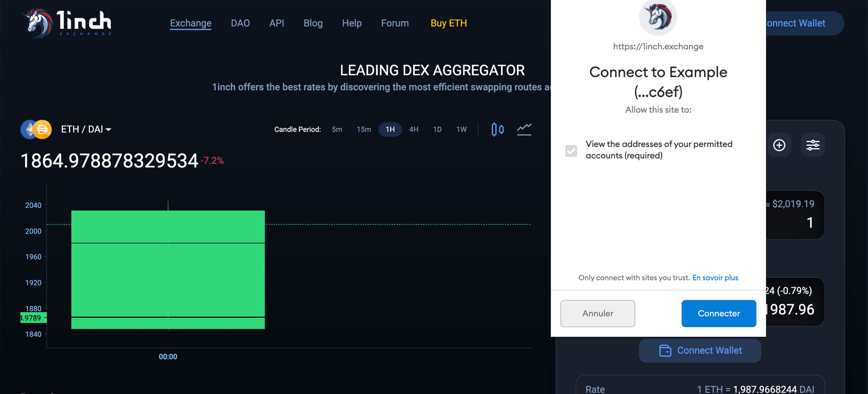Screen dimensions: 868x394
Task: Click the 987.96 output amount field
Action: pos(790,309)
